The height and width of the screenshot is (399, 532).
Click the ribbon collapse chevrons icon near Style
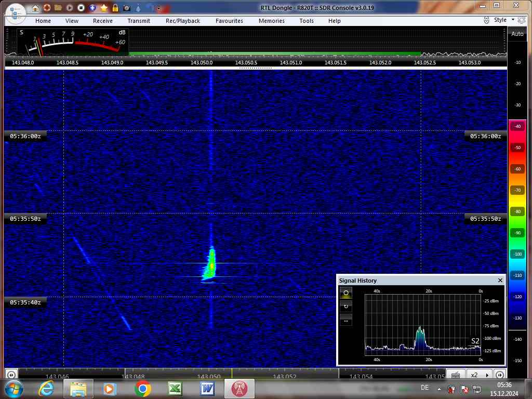486,20
